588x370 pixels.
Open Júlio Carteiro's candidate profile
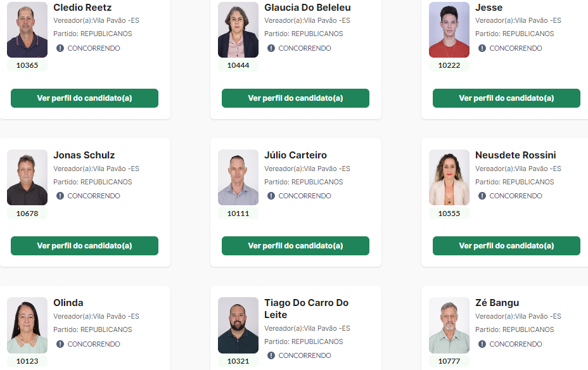(295, 246)
